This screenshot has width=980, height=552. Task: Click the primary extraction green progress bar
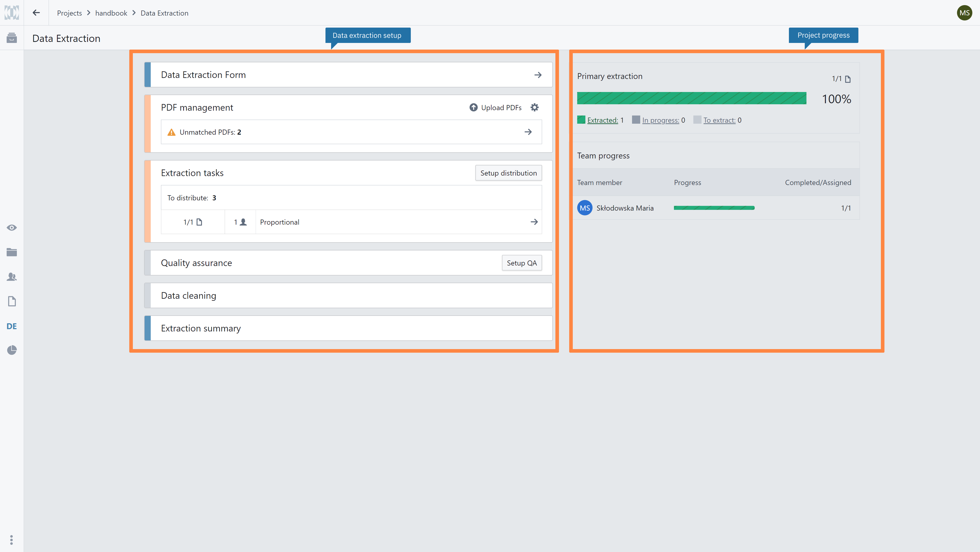pyautogui.click(x=691, y=98)
